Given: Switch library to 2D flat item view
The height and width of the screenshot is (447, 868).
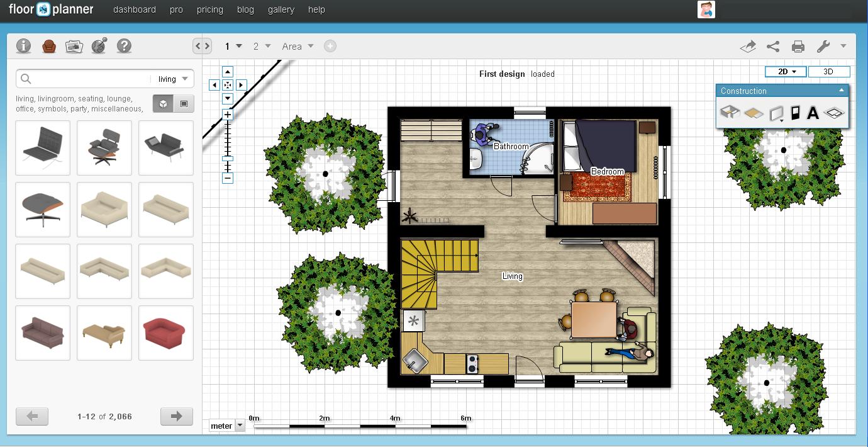Looking at the screenshot, I should pos(184,104).
